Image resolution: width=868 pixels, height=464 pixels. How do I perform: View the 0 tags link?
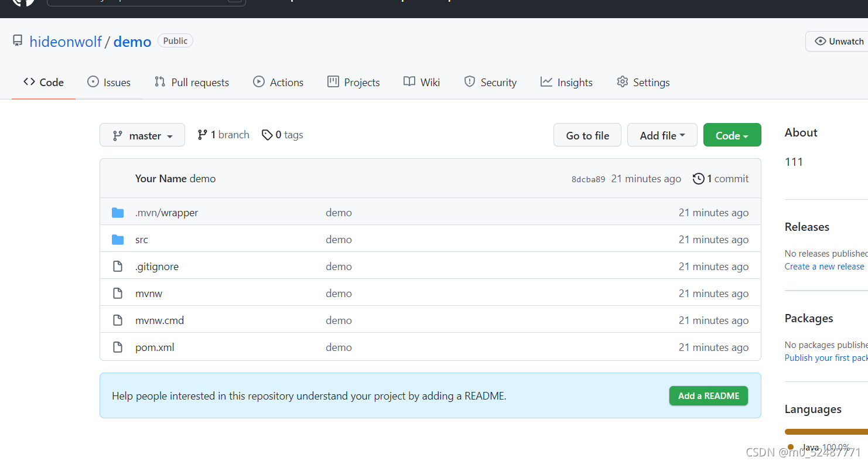[x=282, y=135]
